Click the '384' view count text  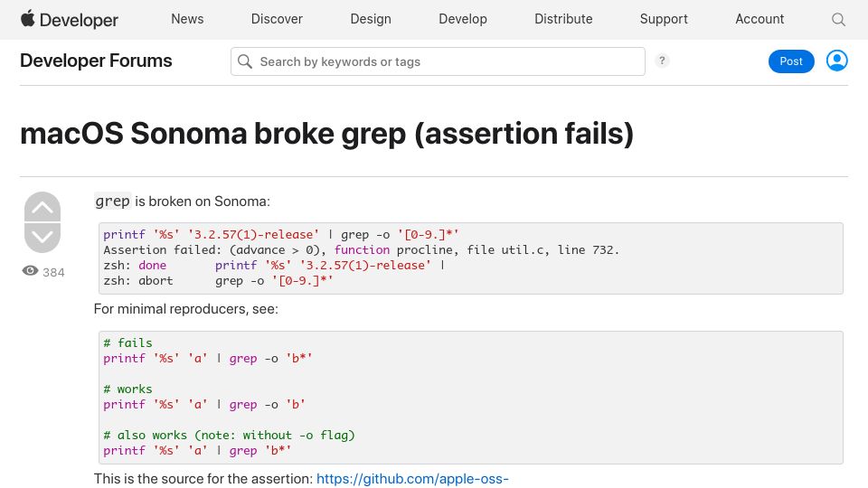[x=53, y=273]
